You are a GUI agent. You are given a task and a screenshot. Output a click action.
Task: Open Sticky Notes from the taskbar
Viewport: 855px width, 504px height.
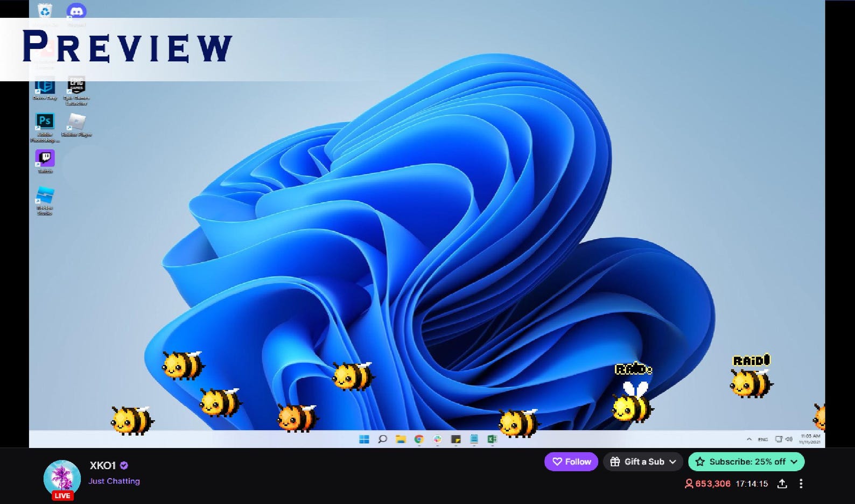coord(455,439)
